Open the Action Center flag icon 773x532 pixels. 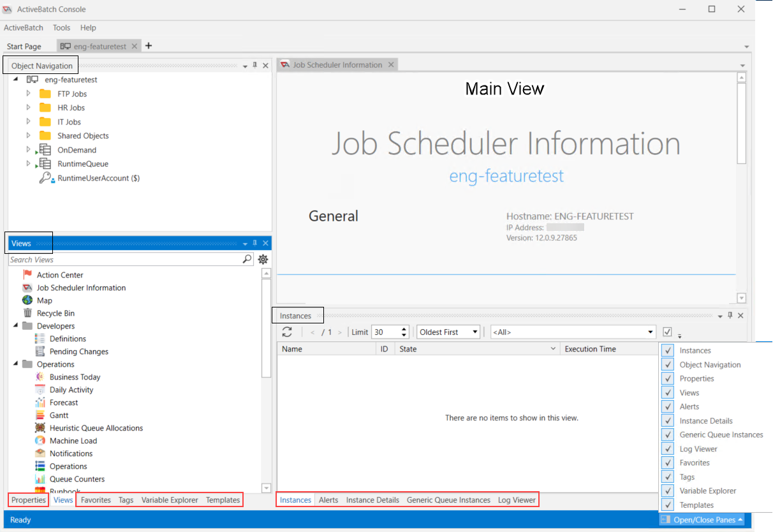[27, 275]
